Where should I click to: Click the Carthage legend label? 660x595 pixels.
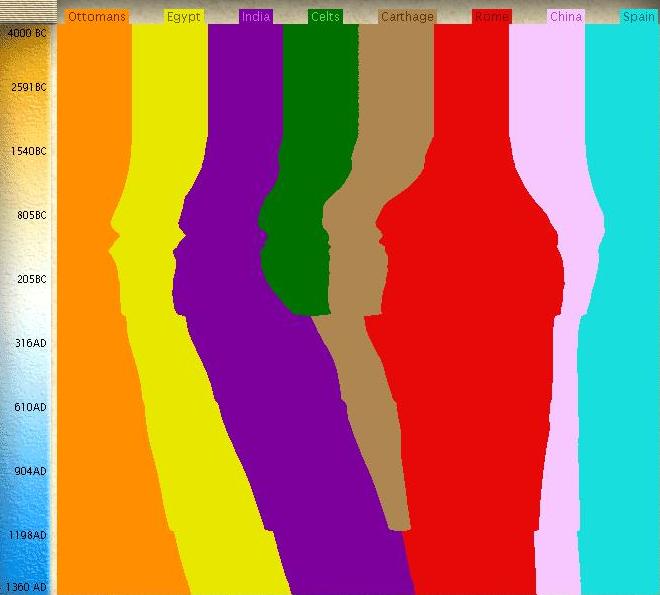click(x=407, y=16)
